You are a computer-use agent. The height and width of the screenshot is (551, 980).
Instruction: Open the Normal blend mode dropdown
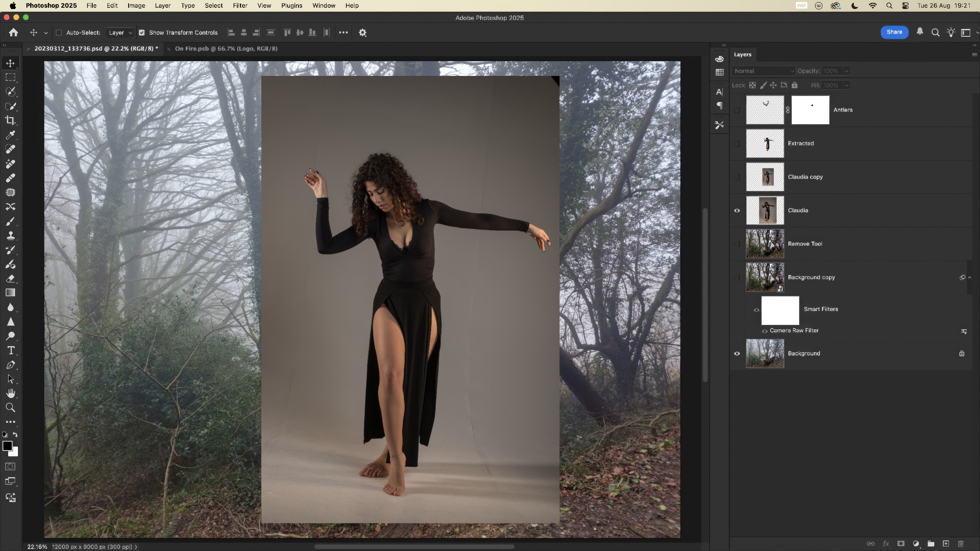coord(763,71)
